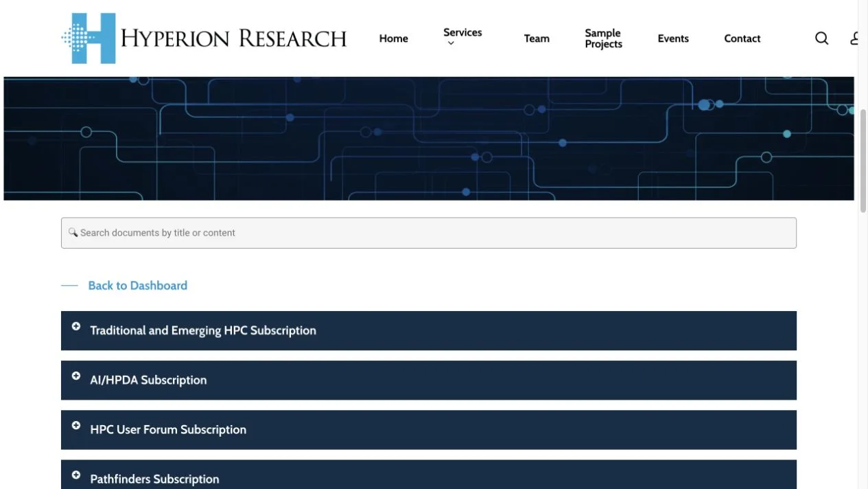Open the site search magnifier icon
Image resolution: width=868 pixels, height=489 pixels.
tap(821, 38)
